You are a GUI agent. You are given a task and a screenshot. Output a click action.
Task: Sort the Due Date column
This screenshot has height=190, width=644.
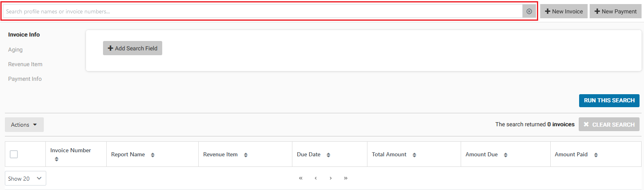(x=328, y=155)
